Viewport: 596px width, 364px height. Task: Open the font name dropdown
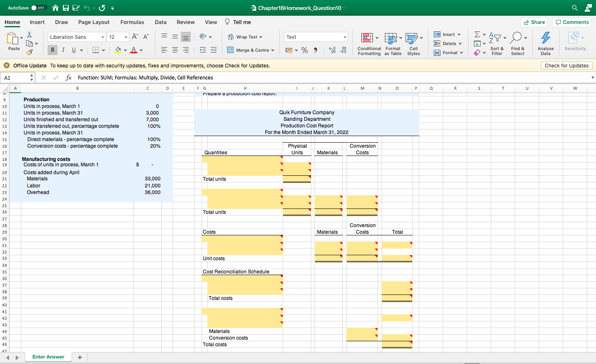[x=103, y=37]
